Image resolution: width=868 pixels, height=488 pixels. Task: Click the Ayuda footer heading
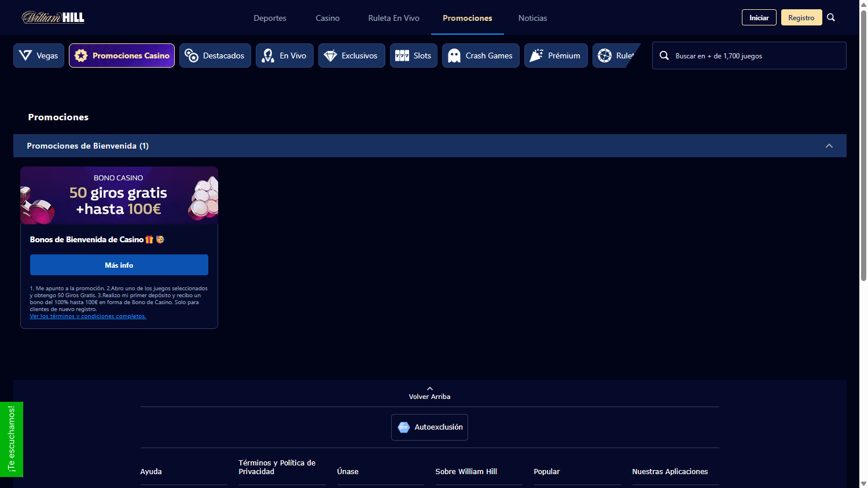[x=151, y=472]
